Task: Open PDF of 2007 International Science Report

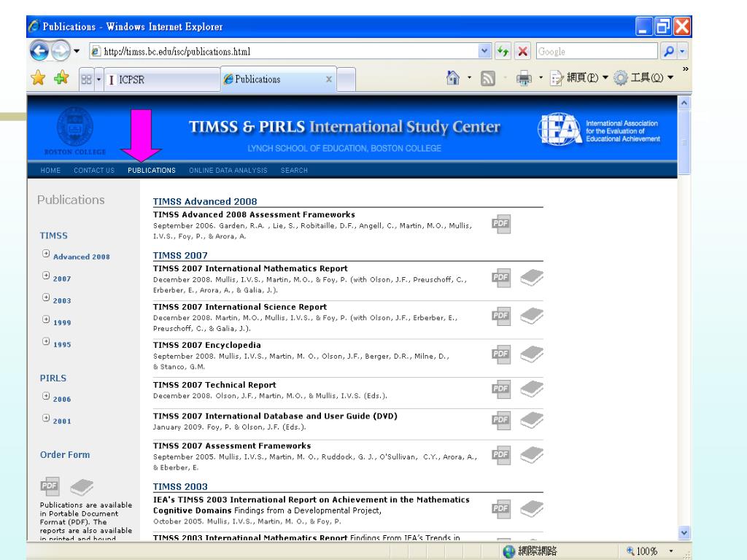Action: [500, 316]
